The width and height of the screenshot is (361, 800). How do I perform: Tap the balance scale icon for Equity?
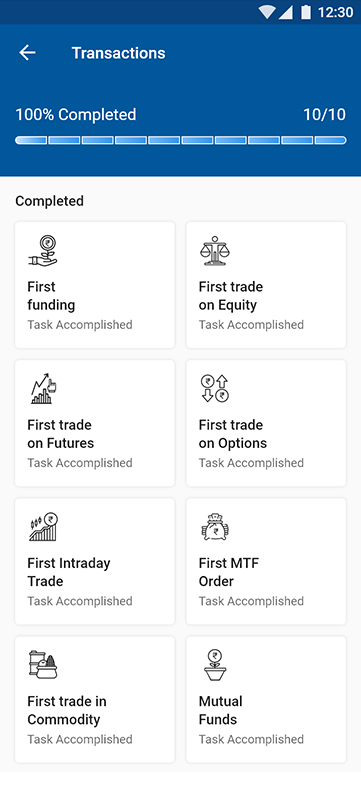pos(214,251)
